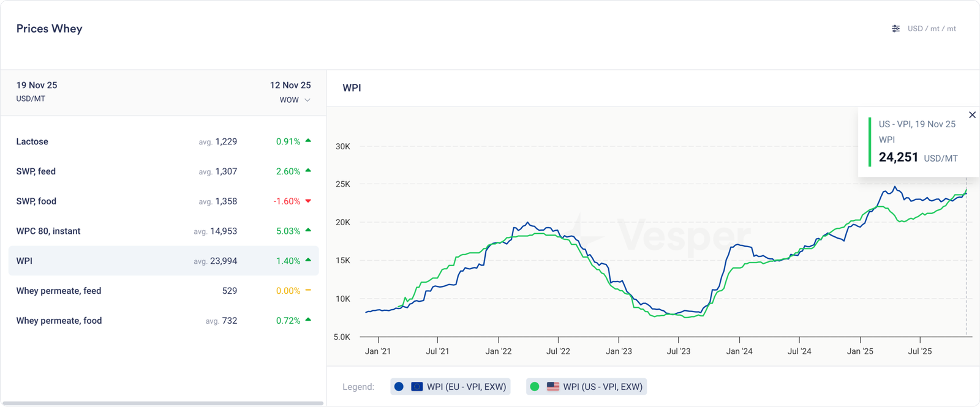Select the Lactose price row
The height and width of the screenshot is (407, 980).
click(x=163, y=141)
